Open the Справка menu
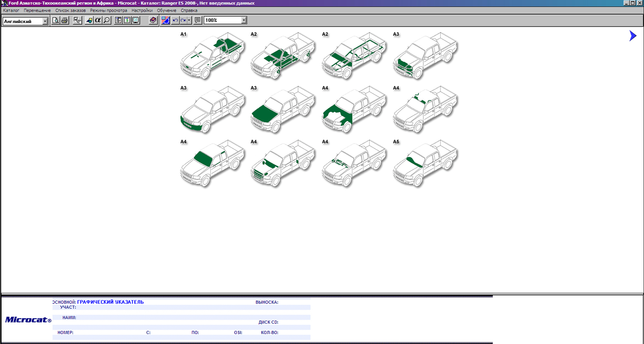 (x=189, y=10)
